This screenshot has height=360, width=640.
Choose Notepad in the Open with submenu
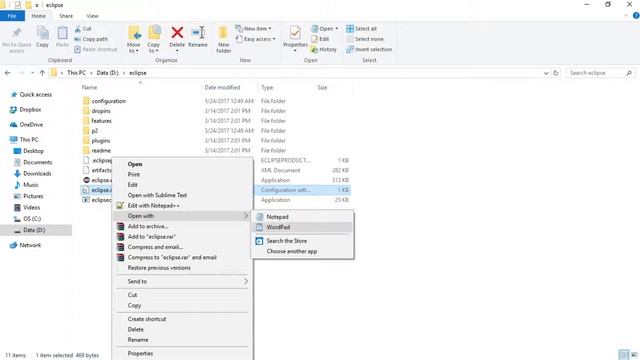(278, 217)
